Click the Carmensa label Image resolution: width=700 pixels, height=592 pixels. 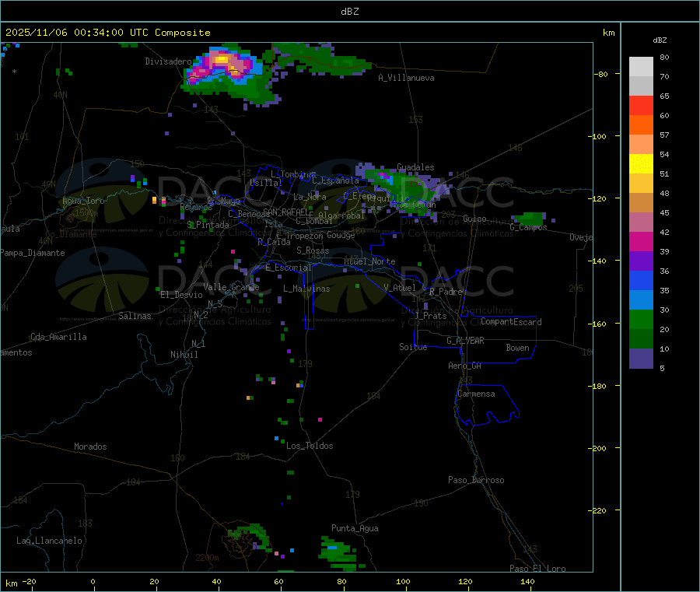point(476,394)
